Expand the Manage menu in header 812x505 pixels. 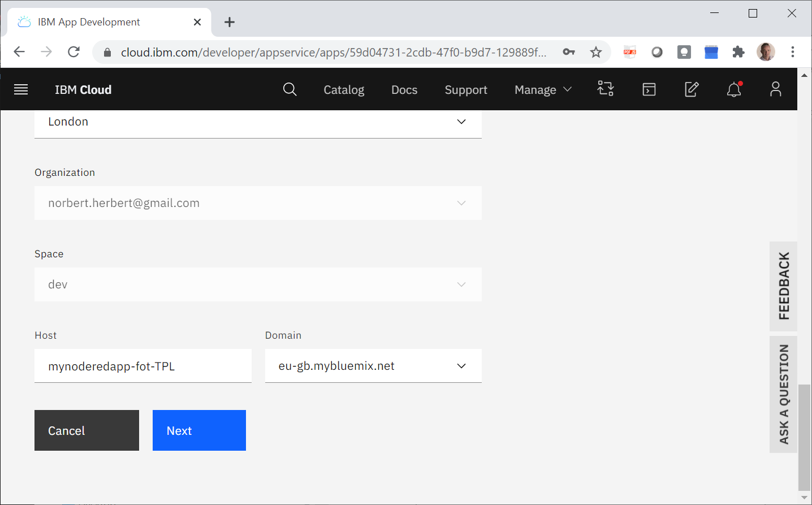pyautogui.click(x=543, y=89)
